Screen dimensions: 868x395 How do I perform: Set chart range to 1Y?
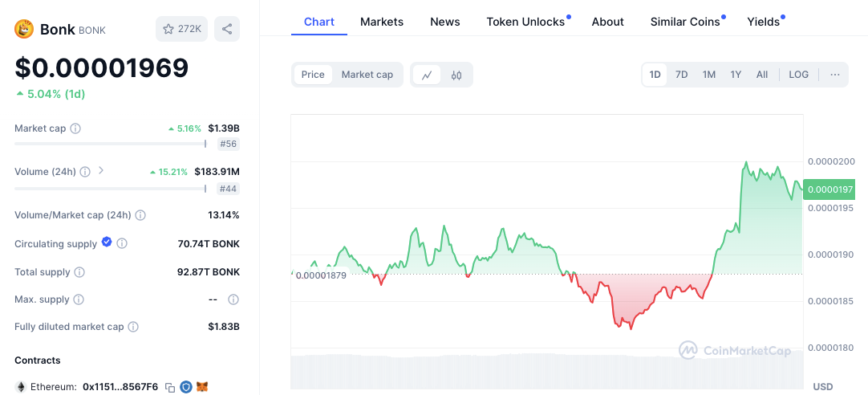click(736, 75)
